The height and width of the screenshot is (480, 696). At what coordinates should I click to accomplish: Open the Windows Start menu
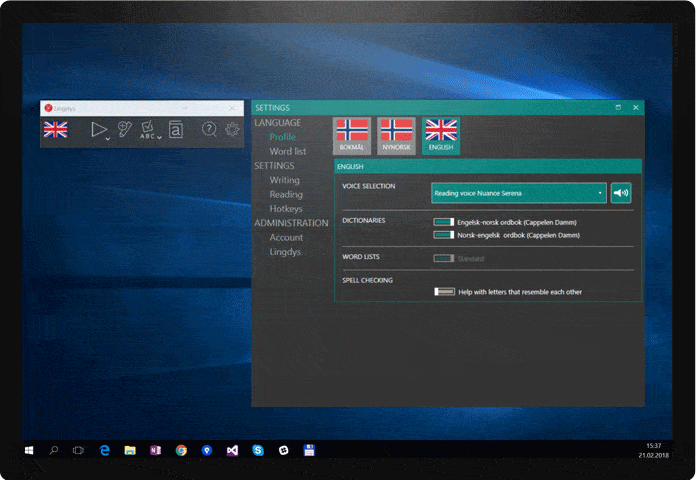(x=29, y=451)
